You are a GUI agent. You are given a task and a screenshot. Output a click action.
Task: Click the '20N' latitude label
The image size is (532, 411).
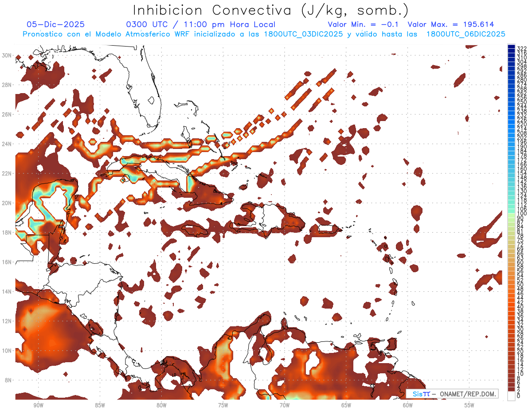pyautogui.click(x=7, y=203)
